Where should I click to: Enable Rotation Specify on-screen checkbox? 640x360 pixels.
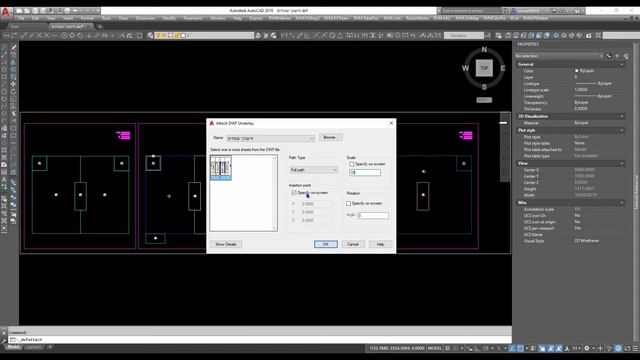348,203
